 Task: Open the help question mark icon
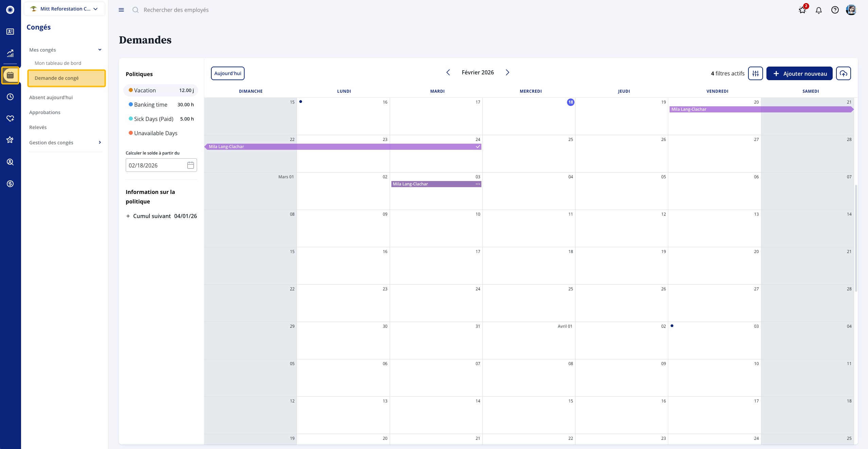(835, 10)
